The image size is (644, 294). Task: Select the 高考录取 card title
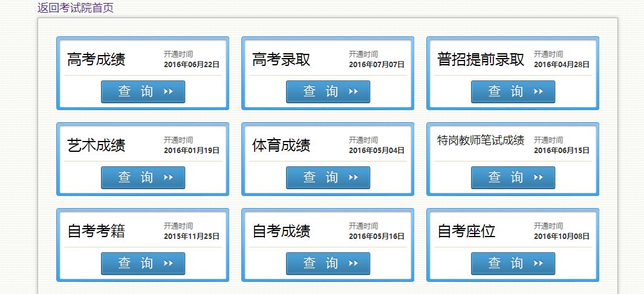281,59
